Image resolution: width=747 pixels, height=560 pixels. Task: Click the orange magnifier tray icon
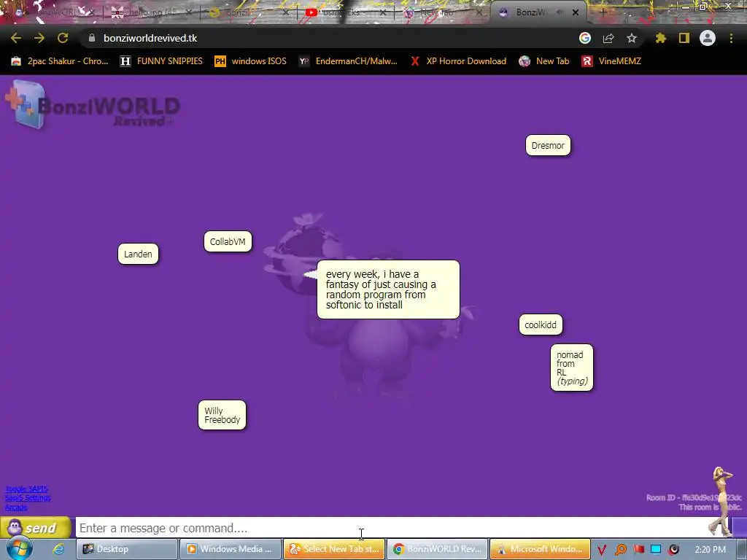coord(621,550)
